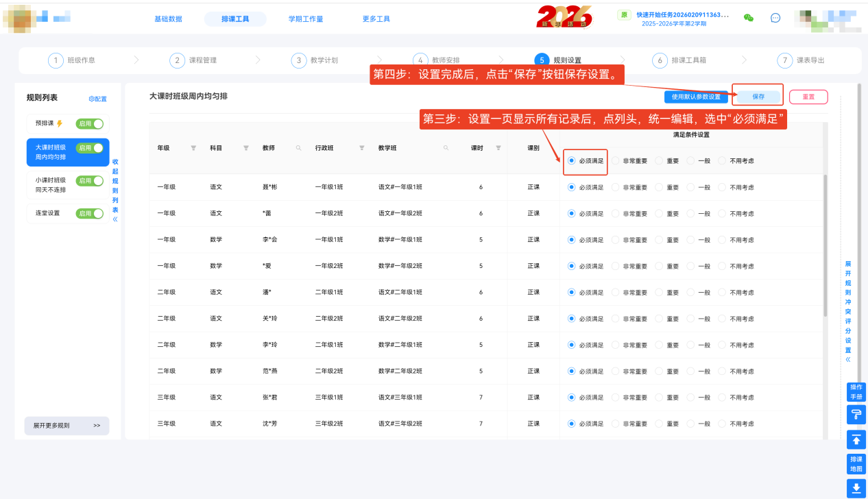Open the 科目 column filter
The width and height of the screenshot is (868, 499).
coord(246,148)
